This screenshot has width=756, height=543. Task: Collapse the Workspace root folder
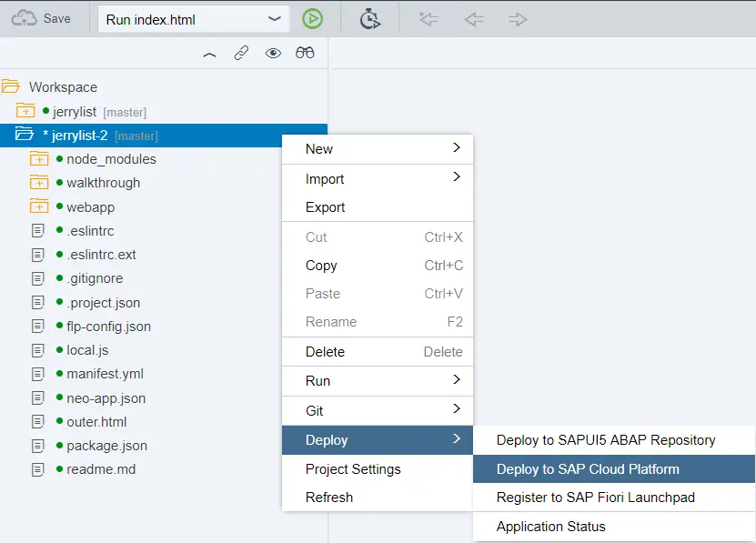coord(11,86)
